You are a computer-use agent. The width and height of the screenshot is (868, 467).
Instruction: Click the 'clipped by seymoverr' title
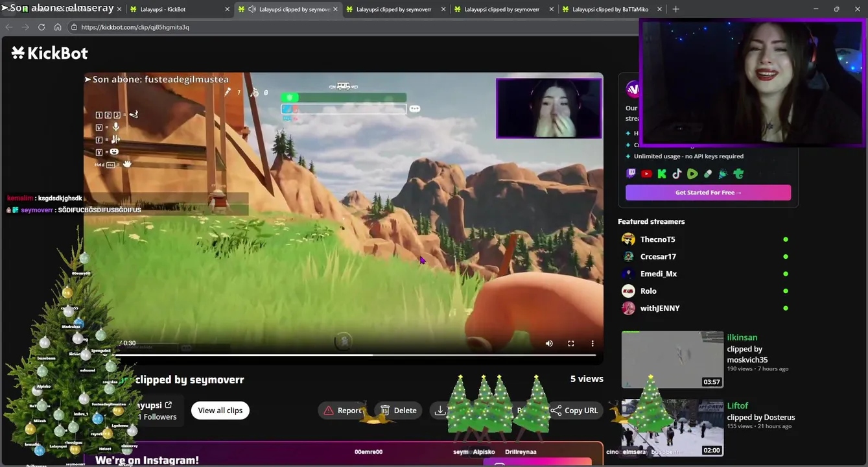pos(189,379)
